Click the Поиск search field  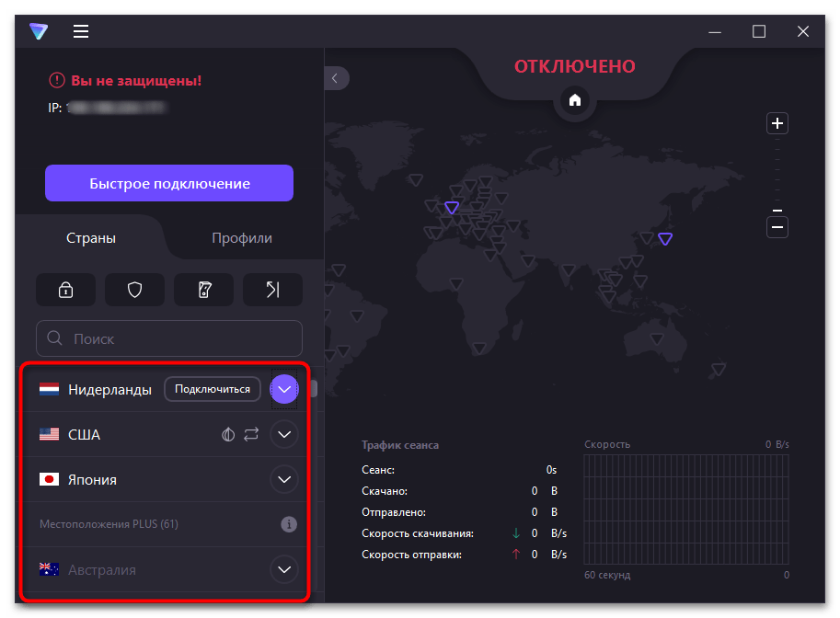(169, 338)
